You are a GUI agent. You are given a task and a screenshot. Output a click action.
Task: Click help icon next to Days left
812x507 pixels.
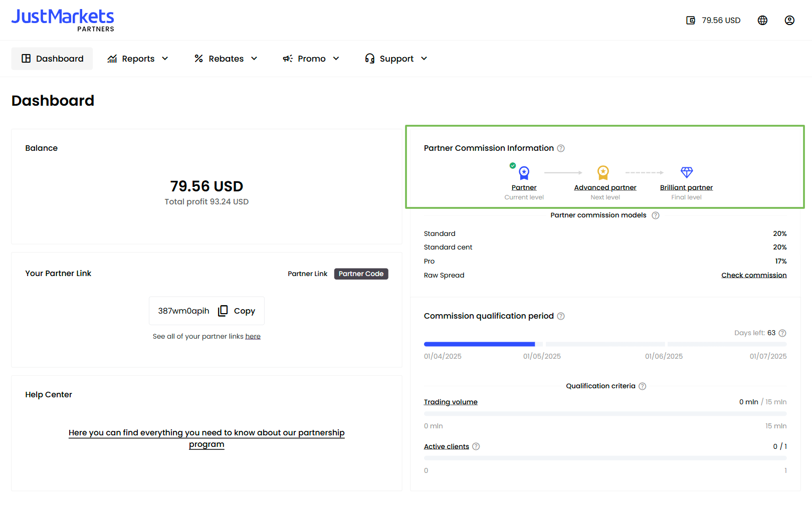pos(782,333)
